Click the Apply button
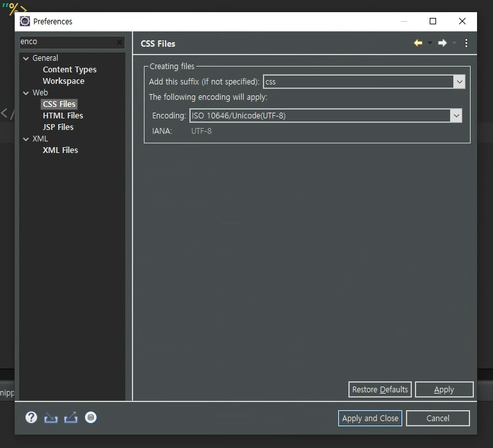Viewport: 493px width, 448px height. pyautogui.click(x=444, y=390)
